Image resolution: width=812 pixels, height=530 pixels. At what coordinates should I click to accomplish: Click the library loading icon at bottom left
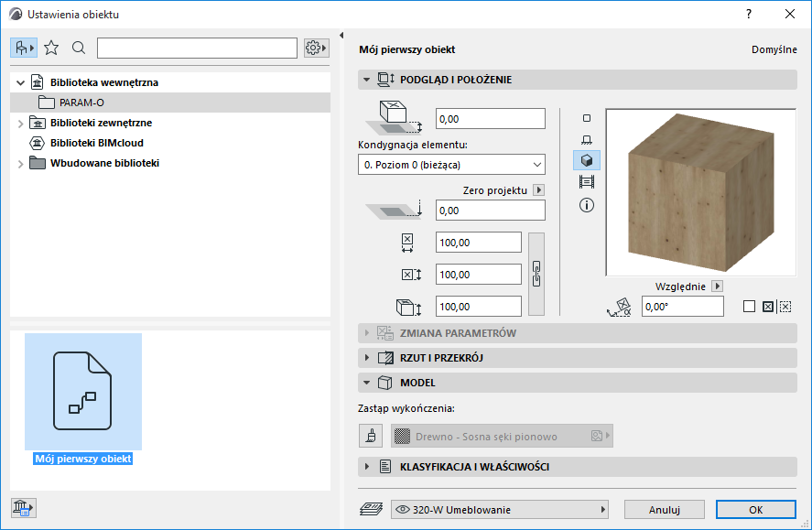(22, 507)
